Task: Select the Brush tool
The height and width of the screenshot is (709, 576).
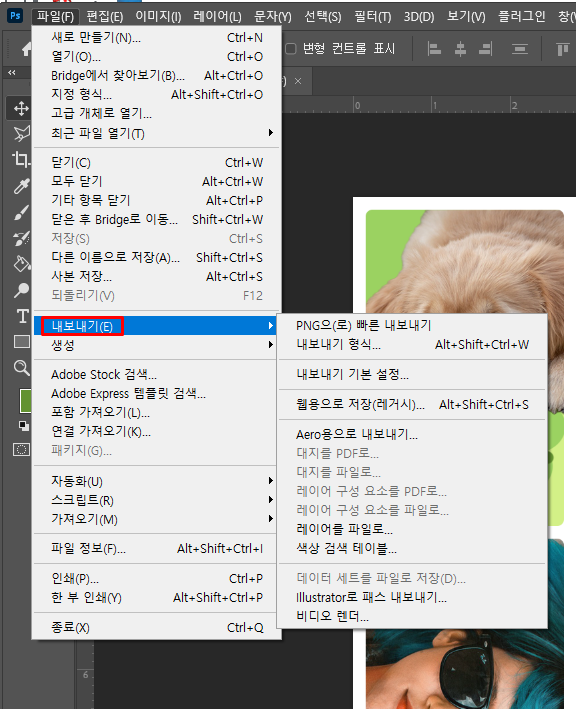Action: (21, 212)
